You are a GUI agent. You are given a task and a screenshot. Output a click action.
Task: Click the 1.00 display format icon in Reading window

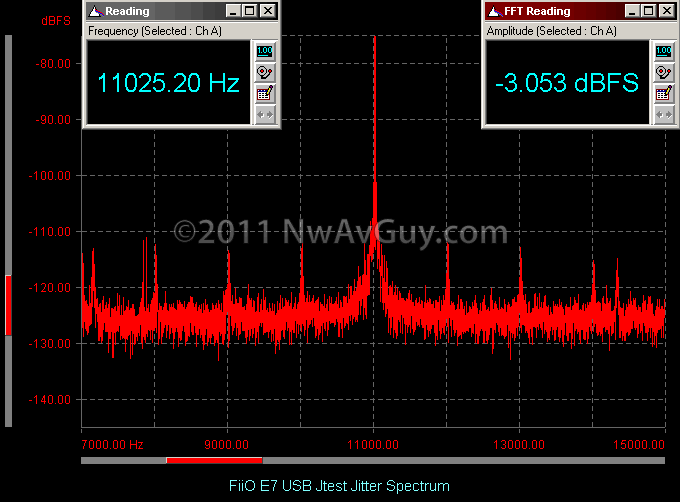click(265, 51)
